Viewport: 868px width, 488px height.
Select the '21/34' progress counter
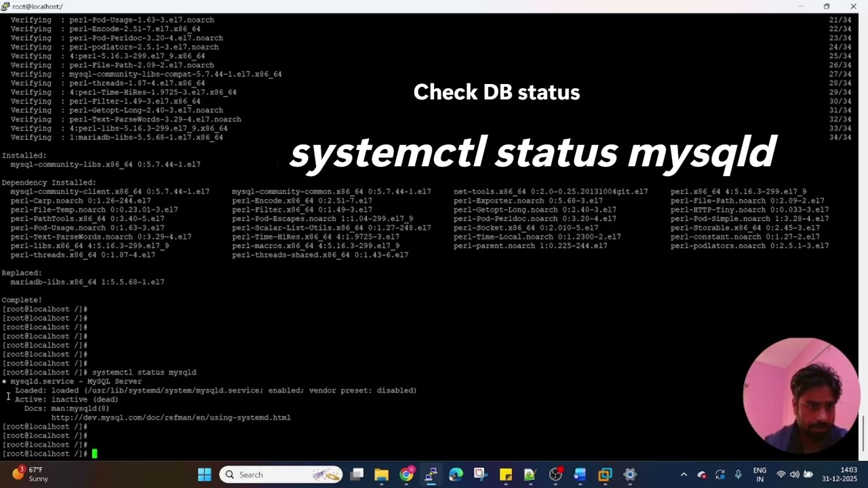point(840,20)
